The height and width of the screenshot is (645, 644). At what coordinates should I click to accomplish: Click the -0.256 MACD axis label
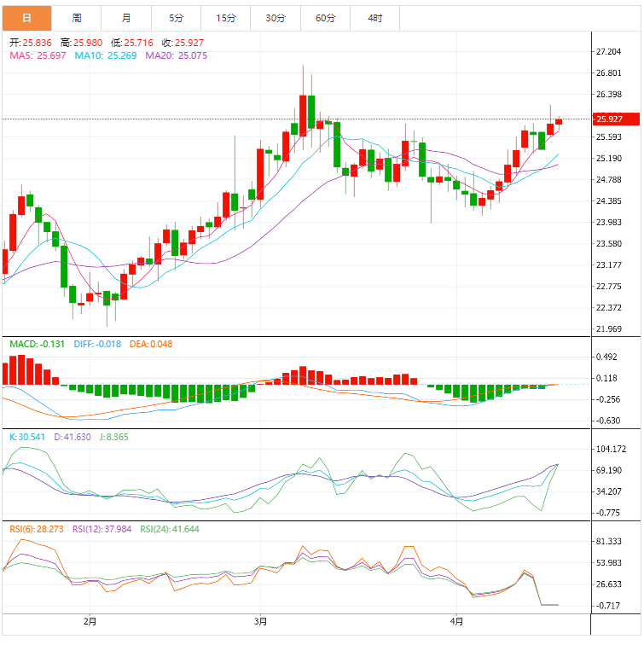tap(608, 400)
